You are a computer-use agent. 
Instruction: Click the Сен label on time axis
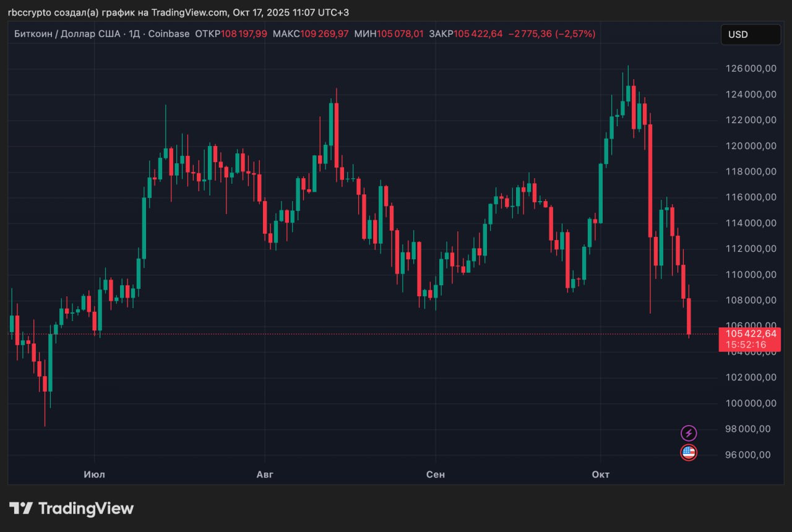[x=436, y=474]
